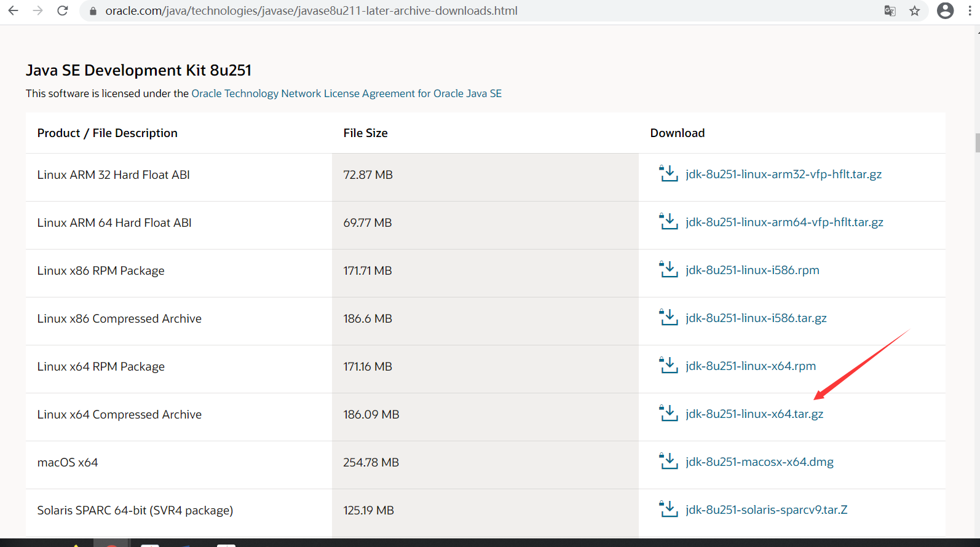Download jdk-8u251-linux-x64.tar.gz
The height and width of the screenshot is (547, 980).
(x=754, y=414)
